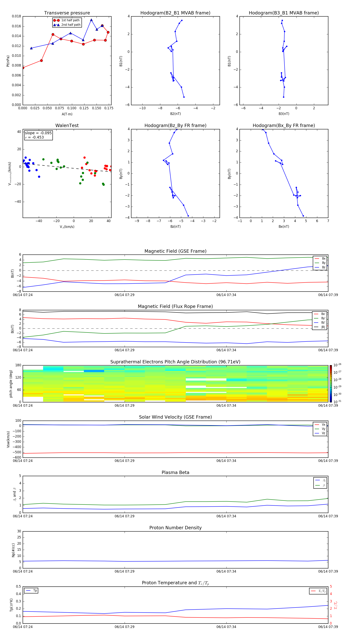Click the "Hodogram(B3_B1 MVAB frame)" title
The width and height of the screenshot is (351, 644).
coord(284,13)
